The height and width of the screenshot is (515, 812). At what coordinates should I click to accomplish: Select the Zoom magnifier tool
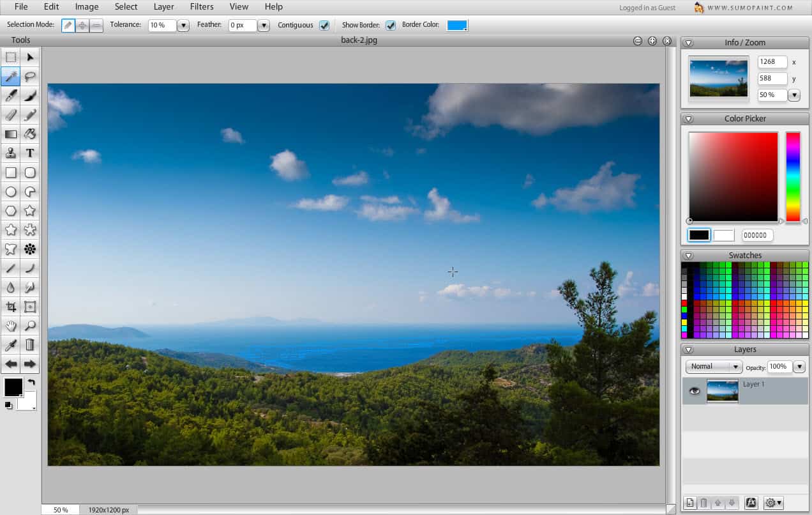pos(30,326)
